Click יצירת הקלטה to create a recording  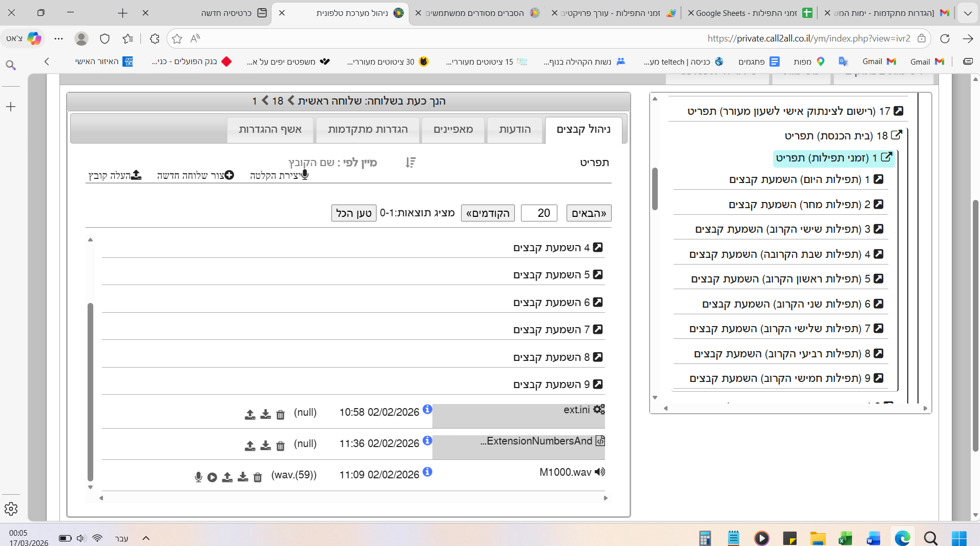click(279, 175)
